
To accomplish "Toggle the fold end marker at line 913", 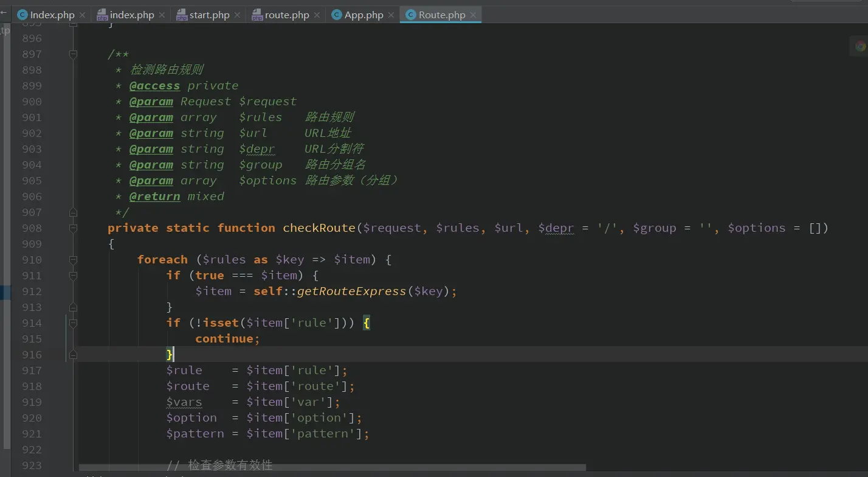I will pyautogui.click(x=74, y=307).
